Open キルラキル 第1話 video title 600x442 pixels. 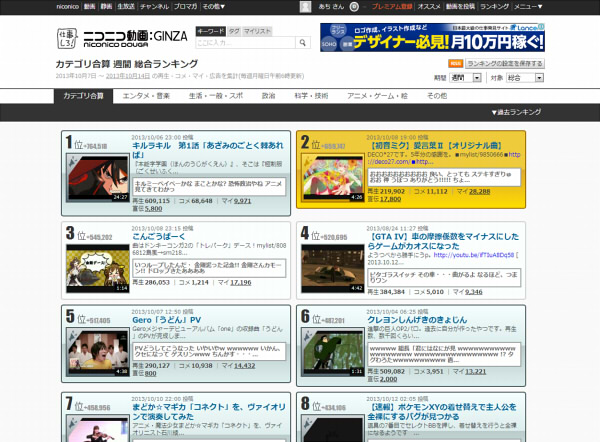coord(208,150)
